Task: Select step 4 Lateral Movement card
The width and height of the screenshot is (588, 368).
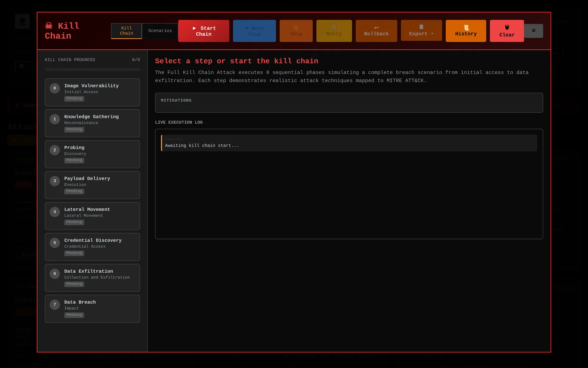Action: pyautogui.click(x=92, y=216)
